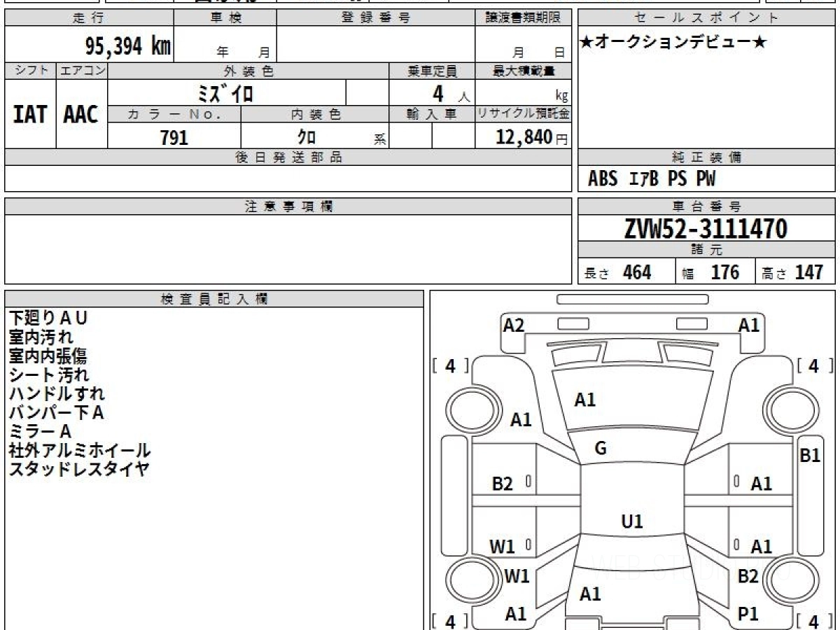Select the 登録番号 header
This screenshot has width=840, height=630.
pos(376,18)
